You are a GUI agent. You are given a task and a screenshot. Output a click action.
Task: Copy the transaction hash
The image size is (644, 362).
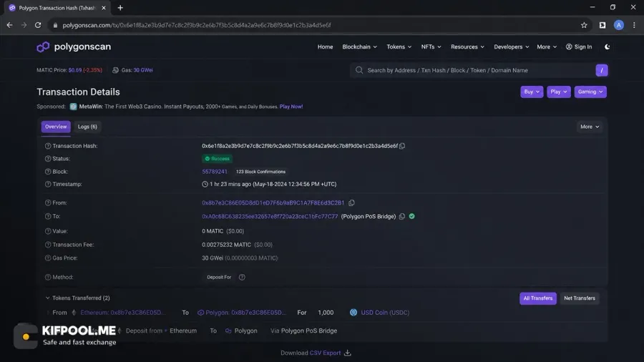tap(402, 146)
